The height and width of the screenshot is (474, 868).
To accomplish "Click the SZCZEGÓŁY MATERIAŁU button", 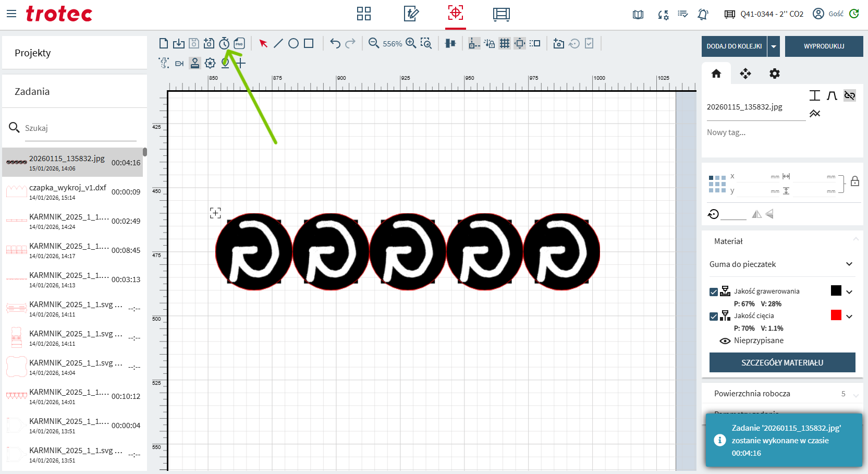I will coord(782,362).
